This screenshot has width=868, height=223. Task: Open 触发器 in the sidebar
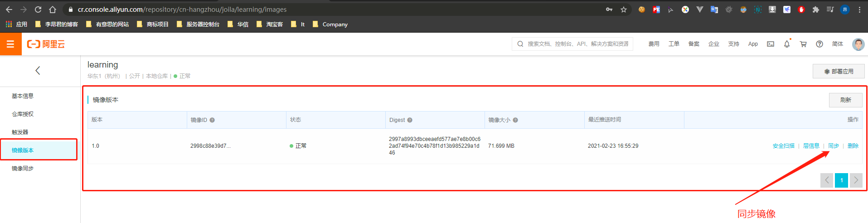[20, 132]
